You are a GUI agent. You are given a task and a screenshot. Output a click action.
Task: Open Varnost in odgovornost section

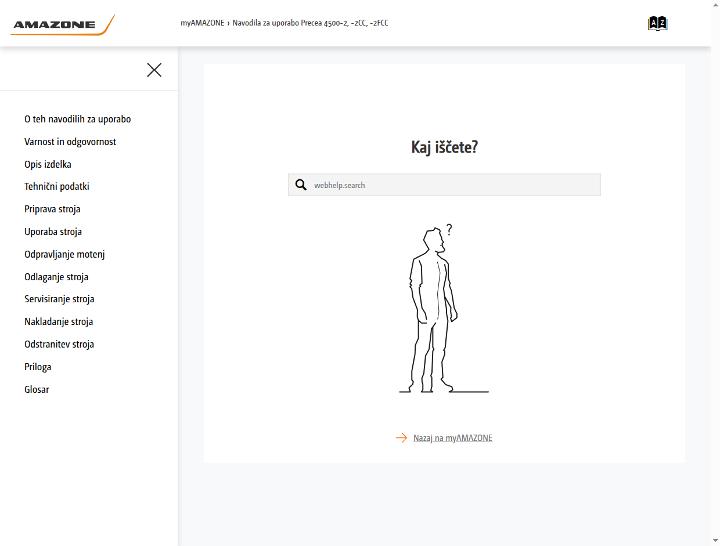(x=70, y=141)
